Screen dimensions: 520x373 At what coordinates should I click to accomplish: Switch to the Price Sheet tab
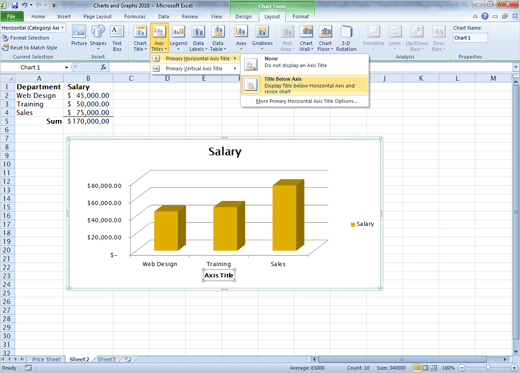click(x=46, y=359)
